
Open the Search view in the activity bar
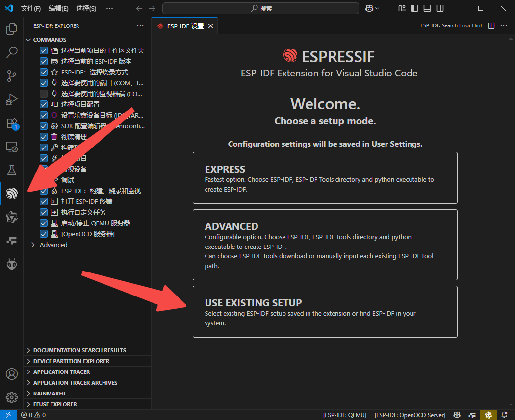pyautogui.click(x=11, y=52)
